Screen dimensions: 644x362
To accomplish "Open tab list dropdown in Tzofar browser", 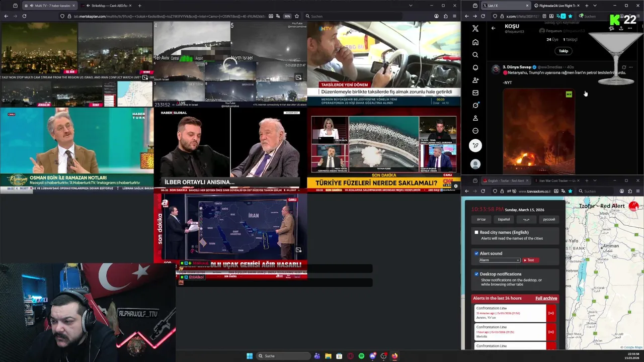I will [595, 180].
